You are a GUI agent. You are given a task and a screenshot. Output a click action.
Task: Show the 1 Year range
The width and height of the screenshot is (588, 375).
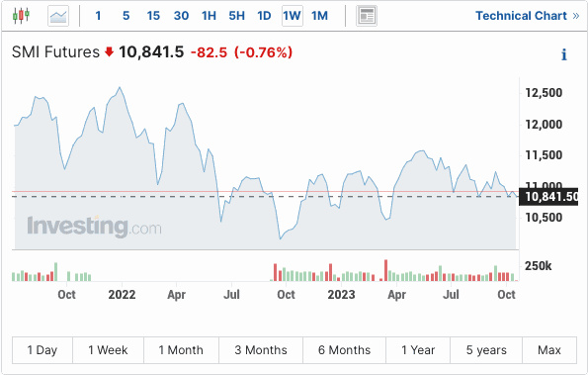418,350
